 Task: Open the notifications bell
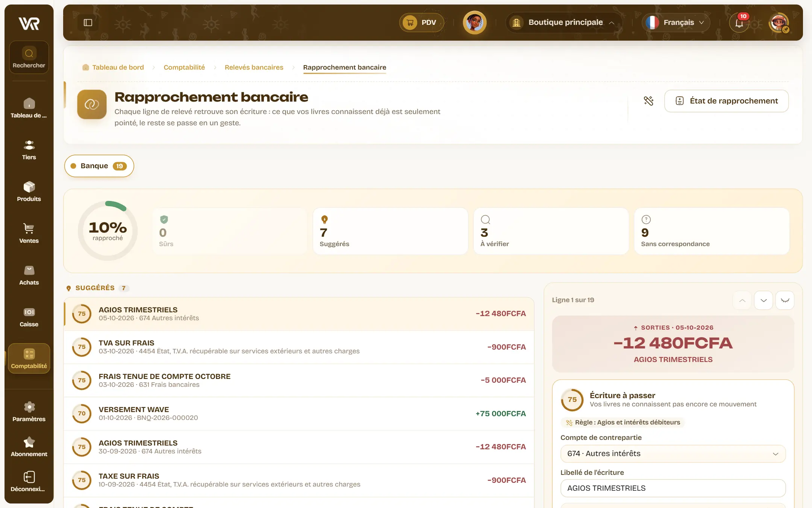click(x=739, y=23)
